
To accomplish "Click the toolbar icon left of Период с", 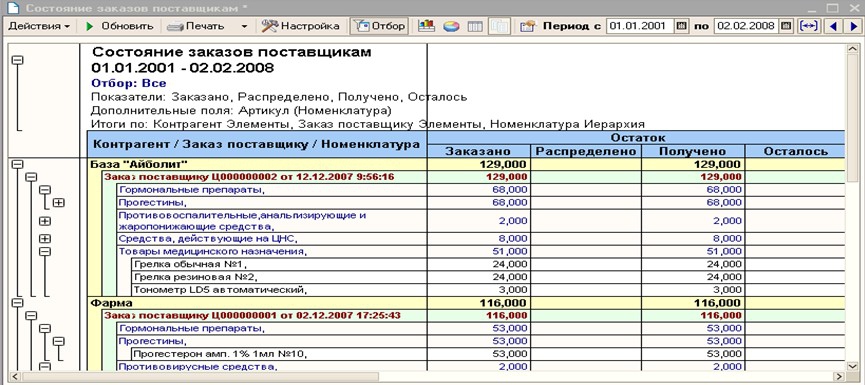I will pyautogui.click(x=528, y=26).
